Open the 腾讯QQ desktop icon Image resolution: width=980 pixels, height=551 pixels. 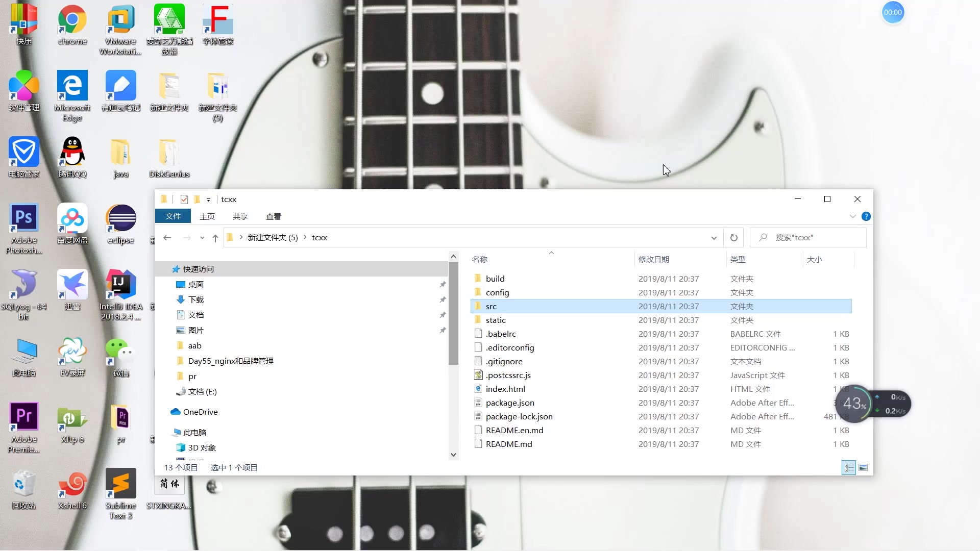[x=72, y=157]
